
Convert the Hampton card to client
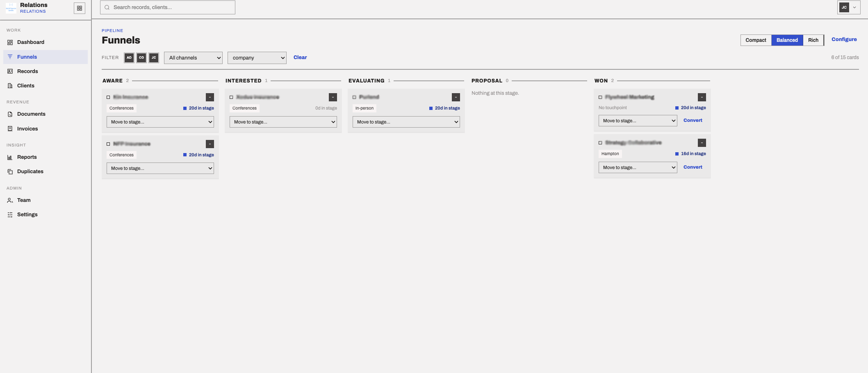point(693,167)
